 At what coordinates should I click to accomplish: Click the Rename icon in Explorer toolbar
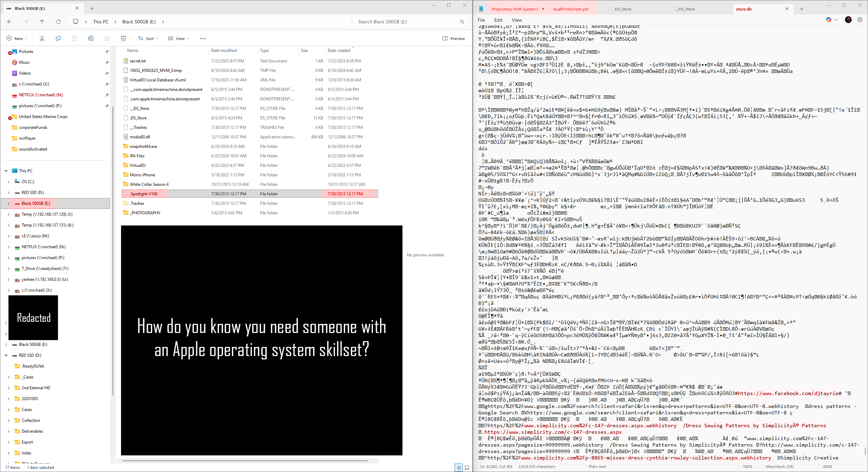click(91, 39)
